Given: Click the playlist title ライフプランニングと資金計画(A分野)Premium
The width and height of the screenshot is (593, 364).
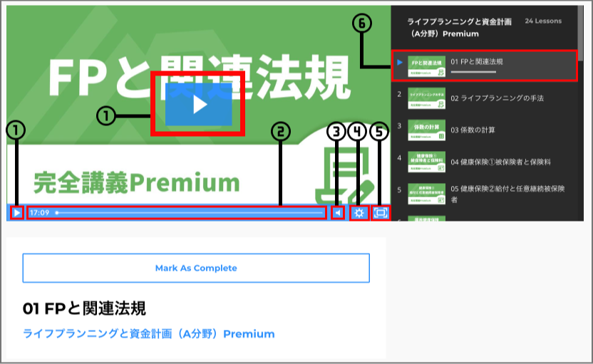Looking at the screenshot, I should click(x=459, y=28).
